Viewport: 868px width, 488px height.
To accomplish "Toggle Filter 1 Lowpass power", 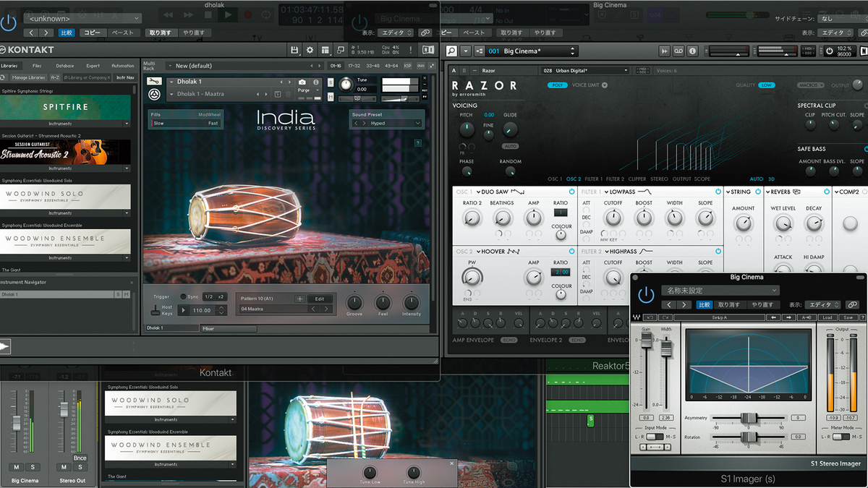I will 718,192.
